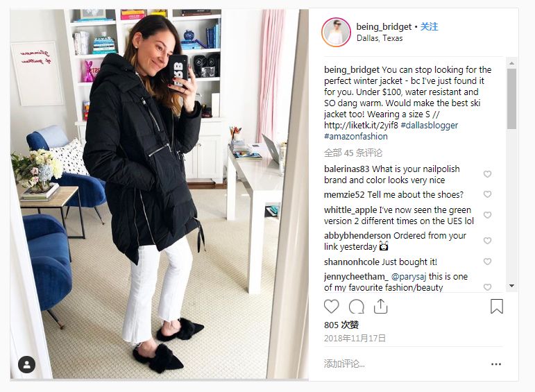
Task: Click the share post icon
Action: 380,307
